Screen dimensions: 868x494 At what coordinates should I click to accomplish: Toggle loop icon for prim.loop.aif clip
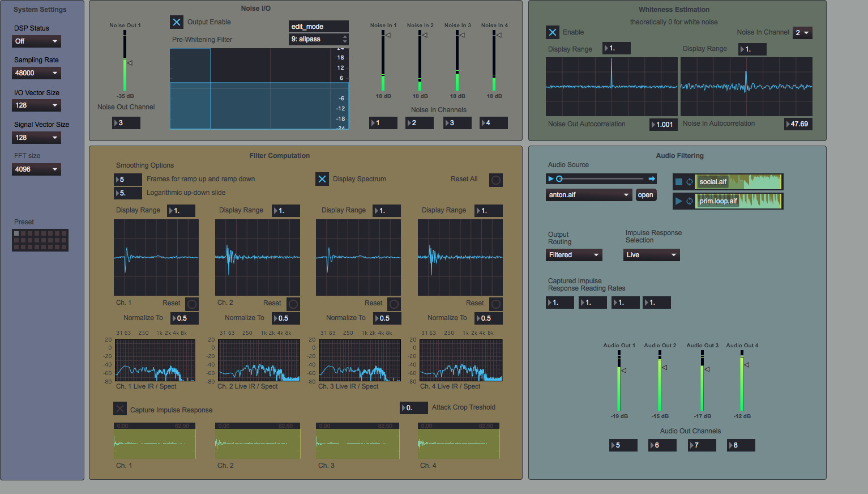(690, 201)
